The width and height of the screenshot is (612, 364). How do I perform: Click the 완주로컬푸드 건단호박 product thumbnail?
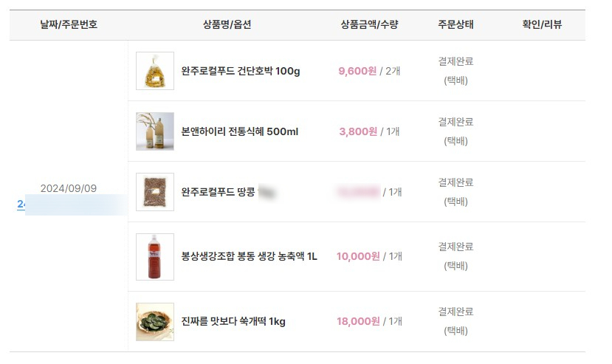pos(155,71)
